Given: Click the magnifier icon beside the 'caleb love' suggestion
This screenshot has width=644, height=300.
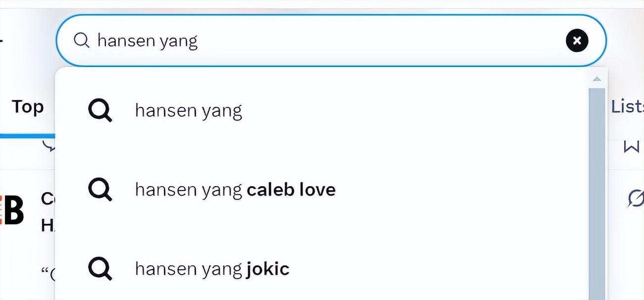Looking at the screenshot, I should [100, 190].
